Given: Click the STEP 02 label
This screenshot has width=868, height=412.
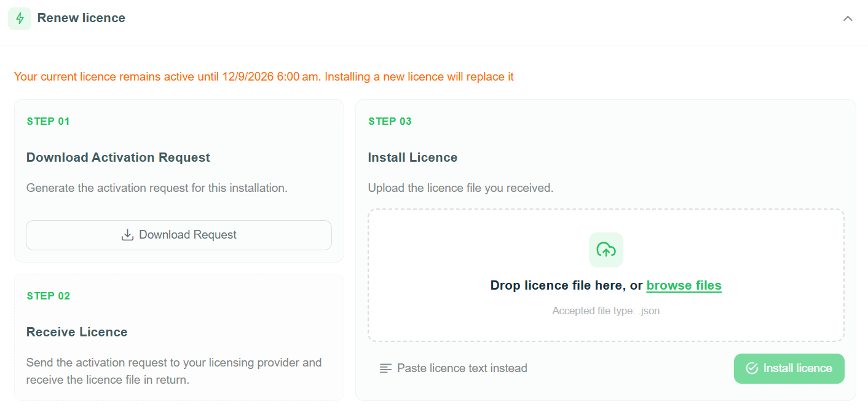Looking at the screenshot, I should coord(49,296).
